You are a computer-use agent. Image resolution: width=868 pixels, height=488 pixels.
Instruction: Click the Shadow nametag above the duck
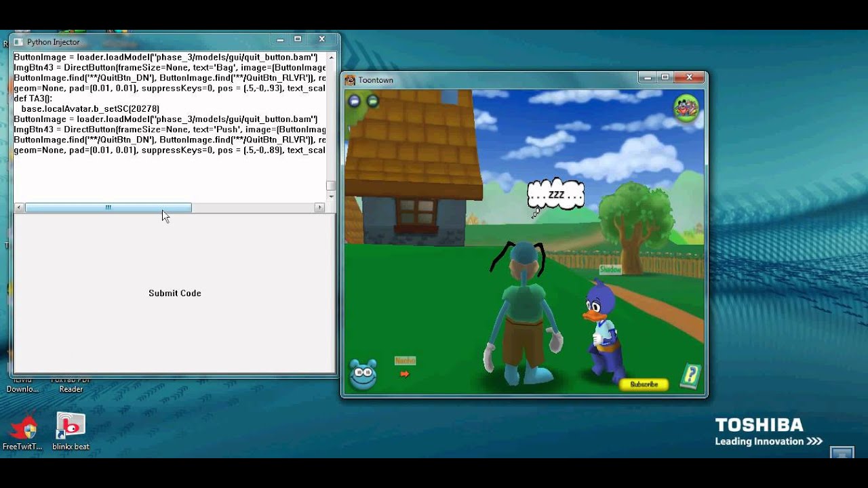[x=610, y=270]
